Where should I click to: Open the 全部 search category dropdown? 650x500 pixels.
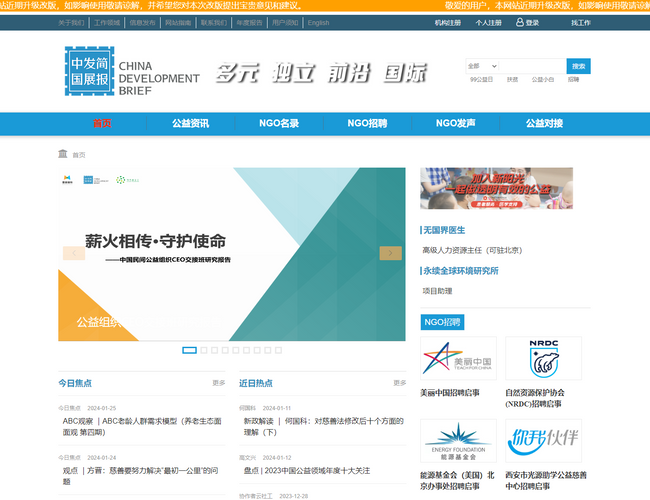pyautogui.click(x=481, y=66)
